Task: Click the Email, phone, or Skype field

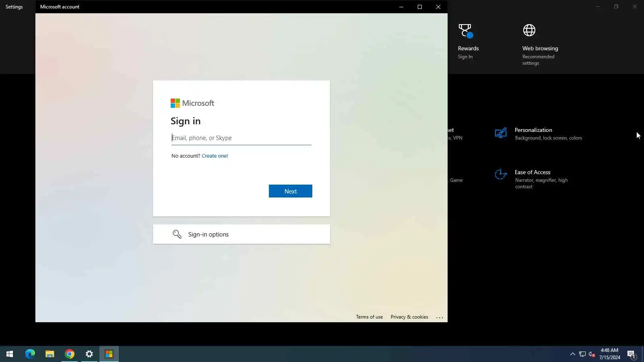Action: coord(241,138)
